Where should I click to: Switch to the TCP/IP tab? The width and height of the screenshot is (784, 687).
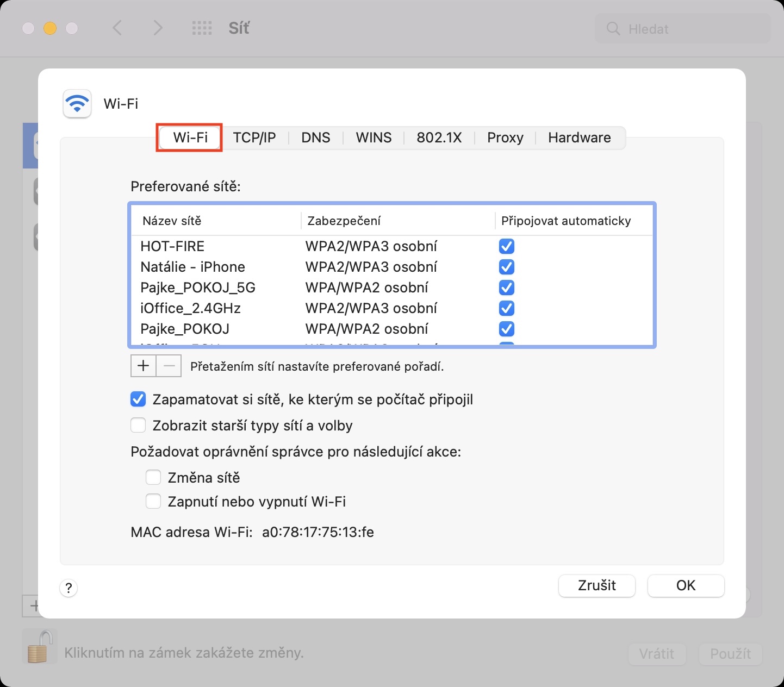pos(254,138)
